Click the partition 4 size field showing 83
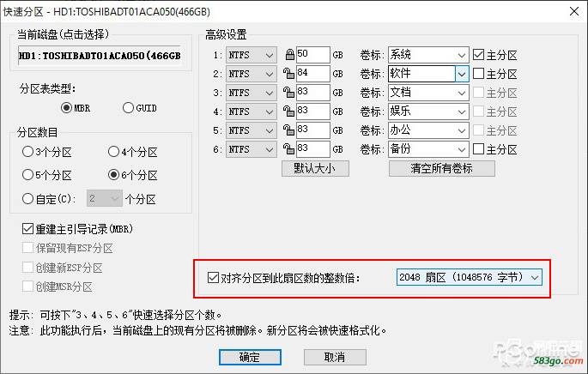Image resolution: width=588 pixels, height=374 pixels. pos(313,112)
